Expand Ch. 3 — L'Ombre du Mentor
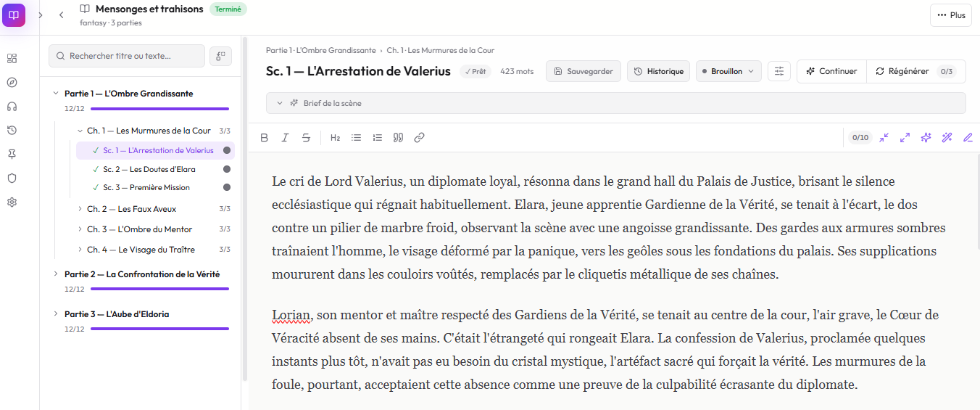The width and height of the screenshot is (980, 410). click(x=80, y=229)
